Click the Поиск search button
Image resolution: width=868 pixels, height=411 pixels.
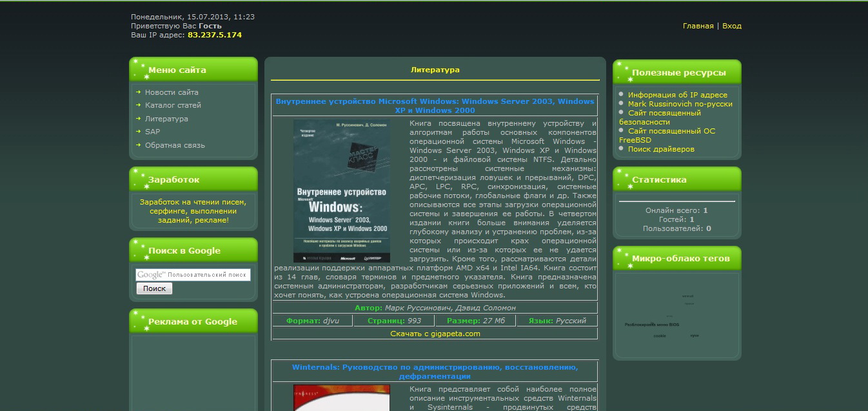pyautogui.click(x=154, y=288)
